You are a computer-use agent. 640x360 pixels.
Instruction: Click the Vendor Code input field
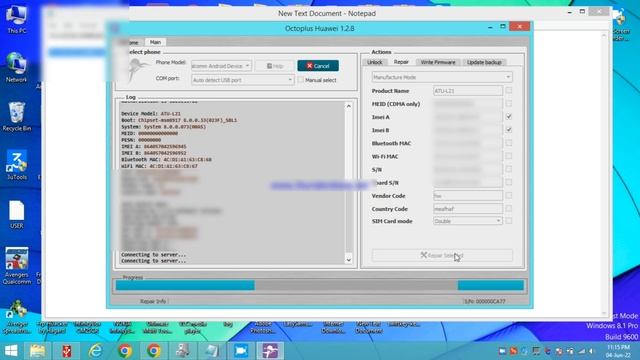click(x=468, y=196)
